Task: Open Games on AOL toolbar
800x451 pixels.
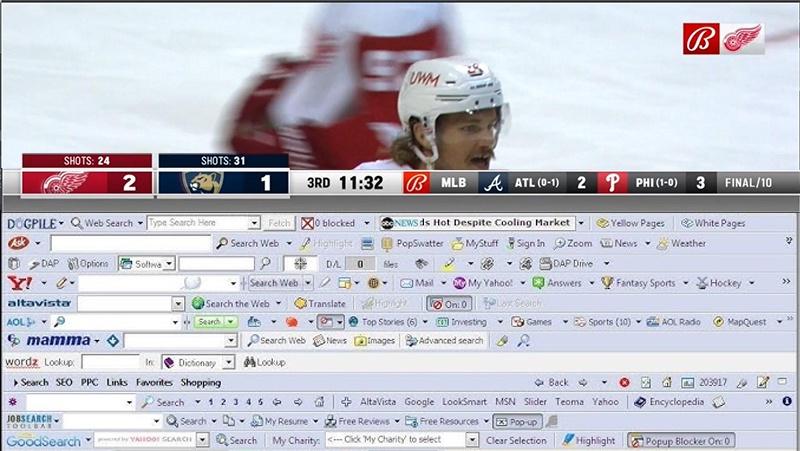Action: pyautogui.click(x=532, y=322)
